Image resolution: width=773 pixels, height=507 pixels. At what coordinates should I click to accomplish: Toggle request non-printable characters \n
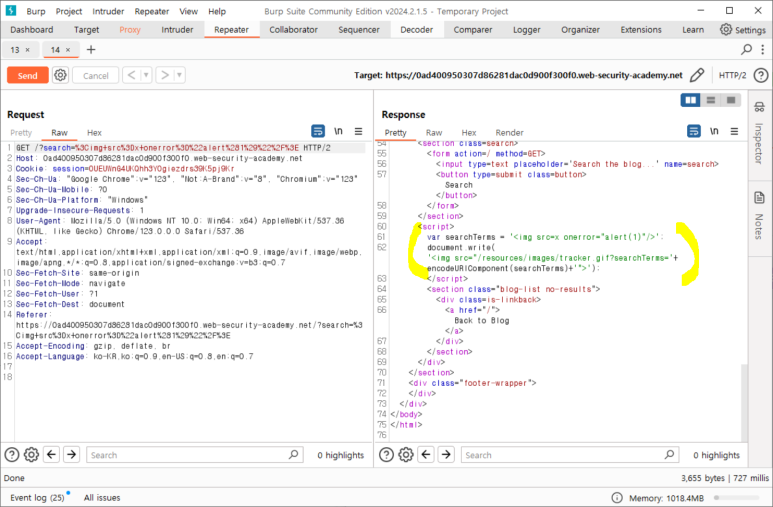338,131
